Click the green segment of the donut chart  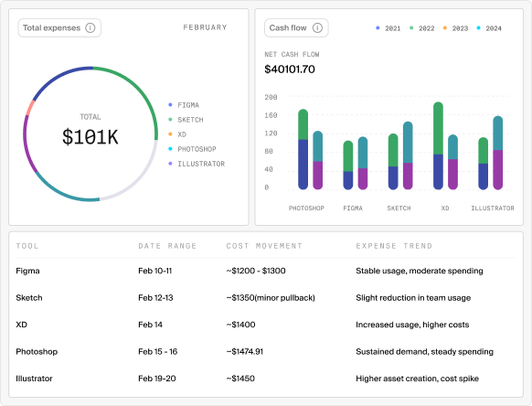point(137,89)
